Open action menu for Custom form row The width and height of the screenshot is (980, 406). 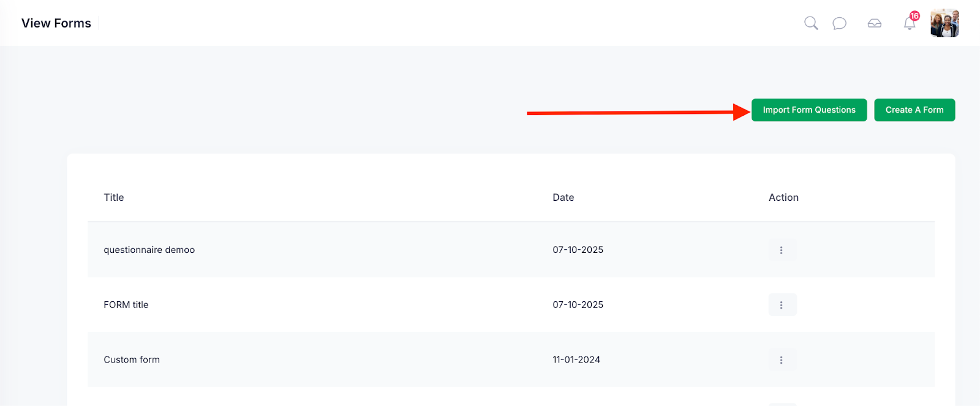pyautogui.click(x=782, y=360)
